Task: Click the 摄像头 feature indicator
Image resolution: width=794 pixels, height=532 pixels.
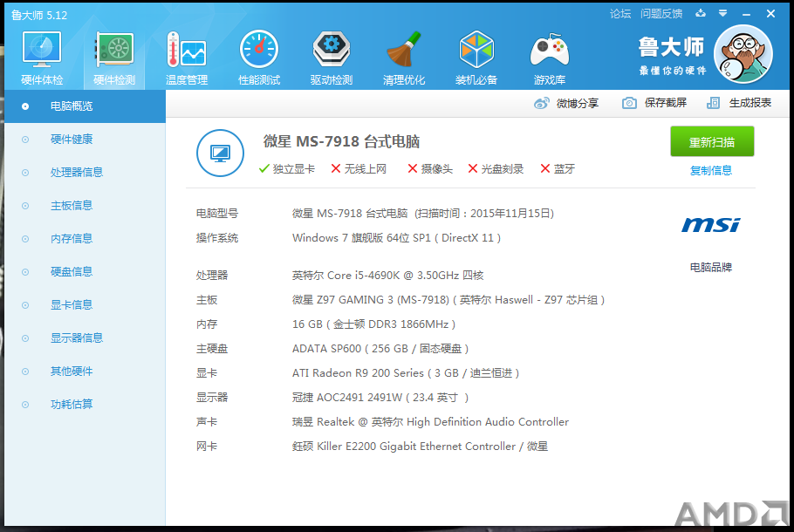Action: click(430, 169)
